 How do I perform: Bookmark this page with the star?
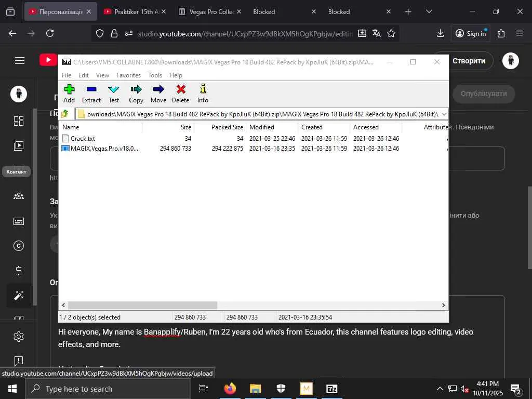(x=391, y=33)
